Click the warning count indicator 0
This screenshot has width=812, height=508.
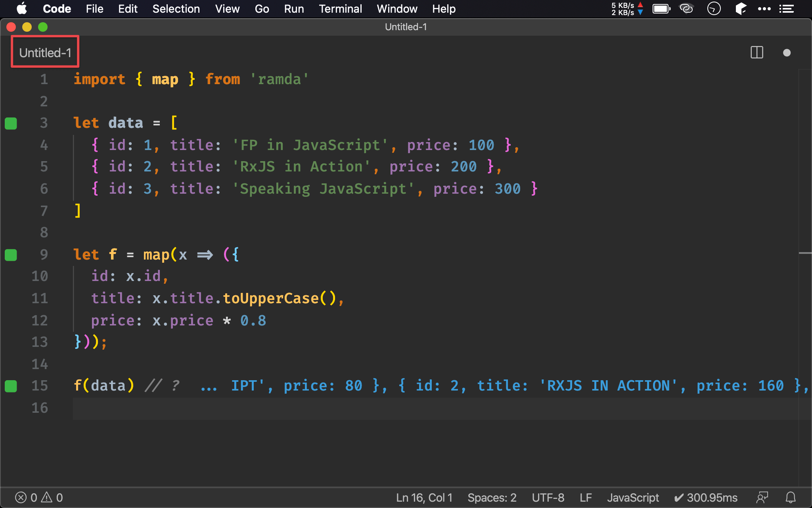pyautogui.click(x=59, y=496)
